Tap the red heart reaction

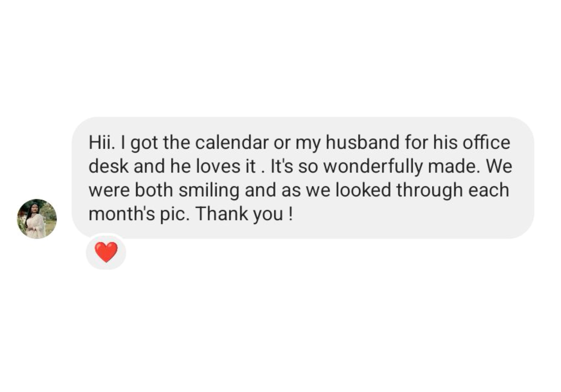pyautogui.click(x=106, y=252)
